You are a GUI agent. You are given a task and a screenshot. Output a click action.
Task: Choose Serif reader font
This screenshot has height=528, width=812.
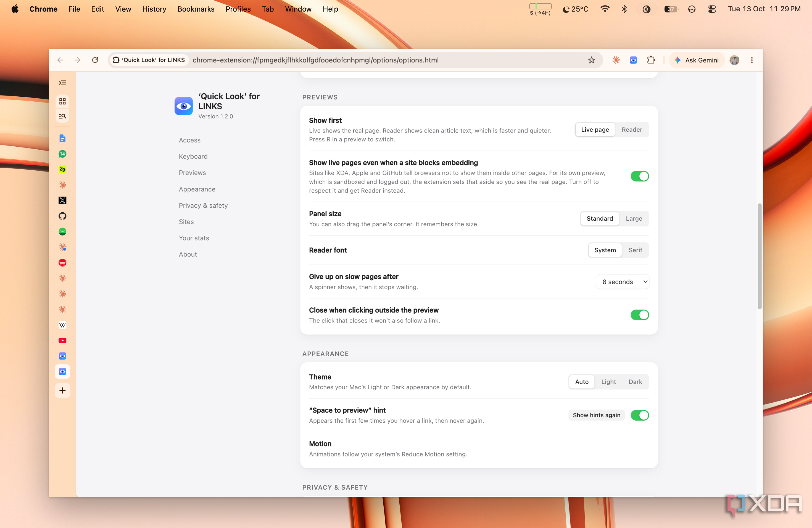coord(635,250)
